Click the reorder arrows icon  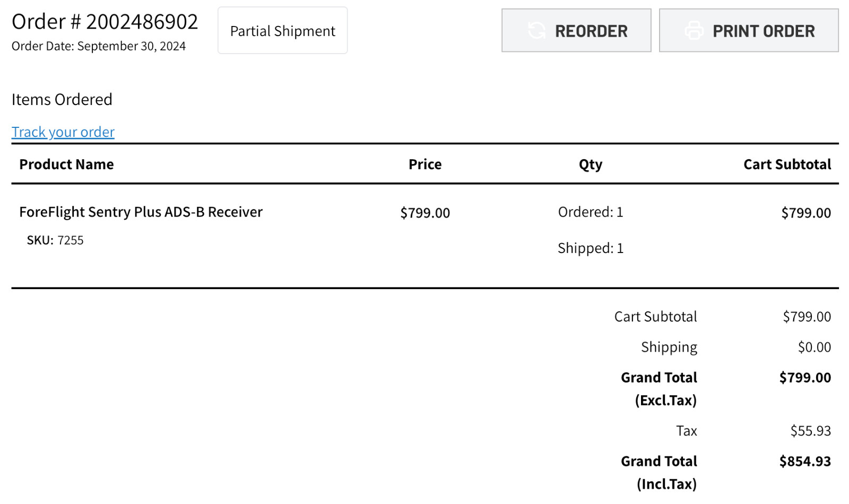[x=536, y=31]
